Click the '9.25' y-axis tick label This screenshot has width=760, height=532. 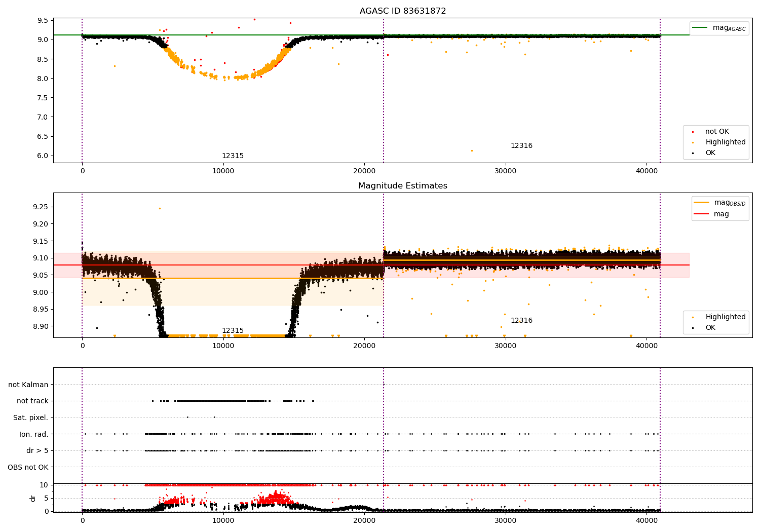tap(41, 207)
